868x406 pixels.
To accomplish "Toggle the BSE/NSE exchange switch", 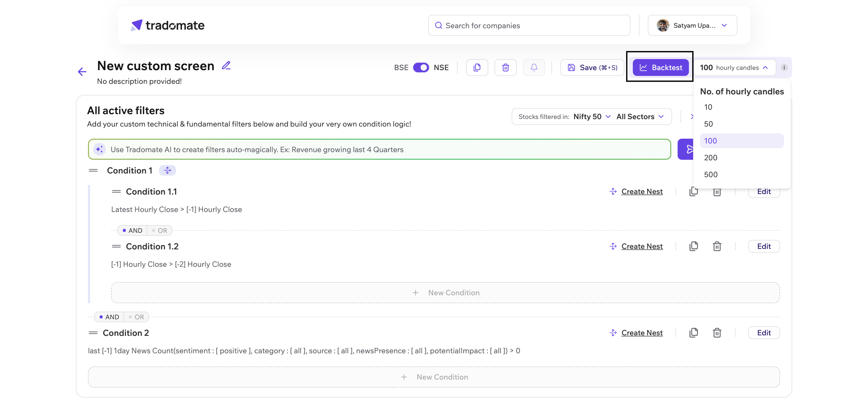I will [x=421, y=67].
